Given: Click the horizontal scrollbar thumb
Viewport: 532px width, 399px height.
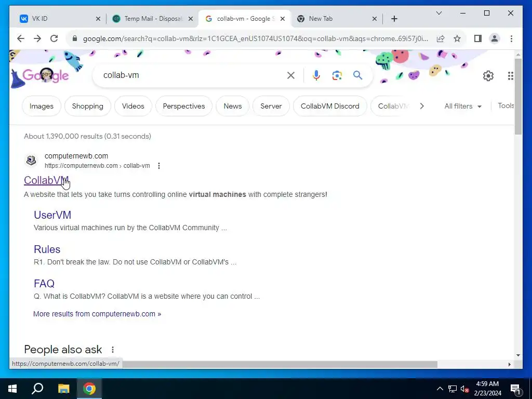Looking at the screenshot, I should 280,364.
